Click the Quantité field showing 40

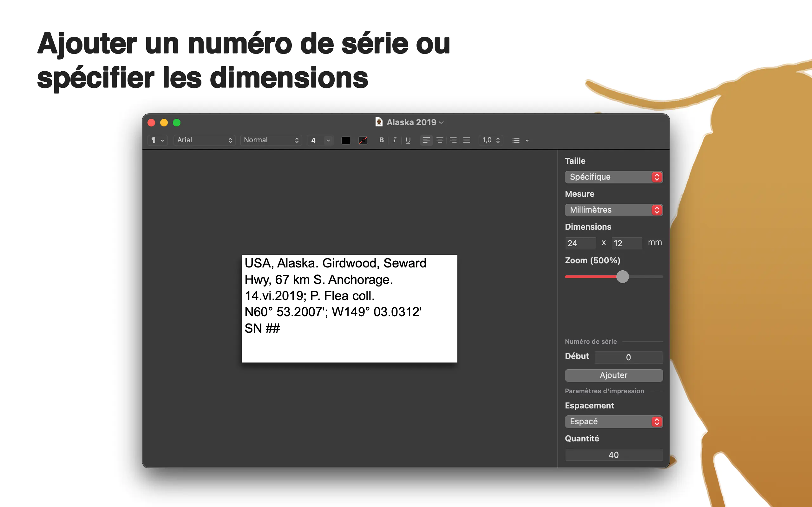click(x=614, y=455)
